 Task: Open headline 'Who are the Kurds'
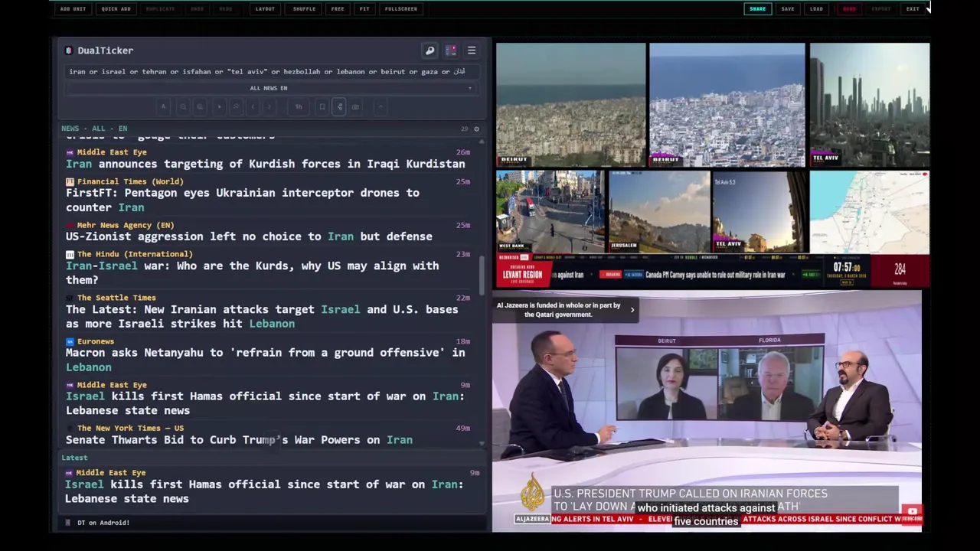click(253, 272)
